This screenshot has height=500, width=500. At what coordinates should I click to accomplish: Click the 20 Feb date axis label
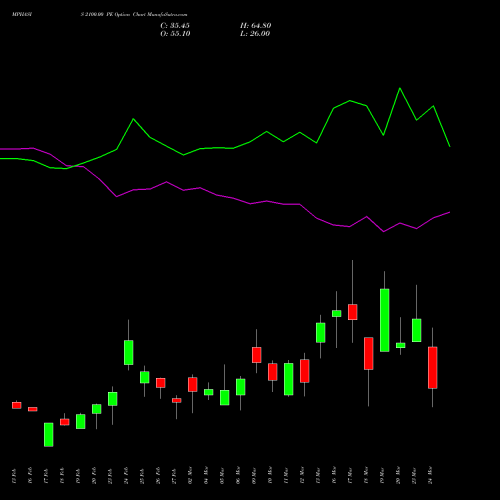94,475
